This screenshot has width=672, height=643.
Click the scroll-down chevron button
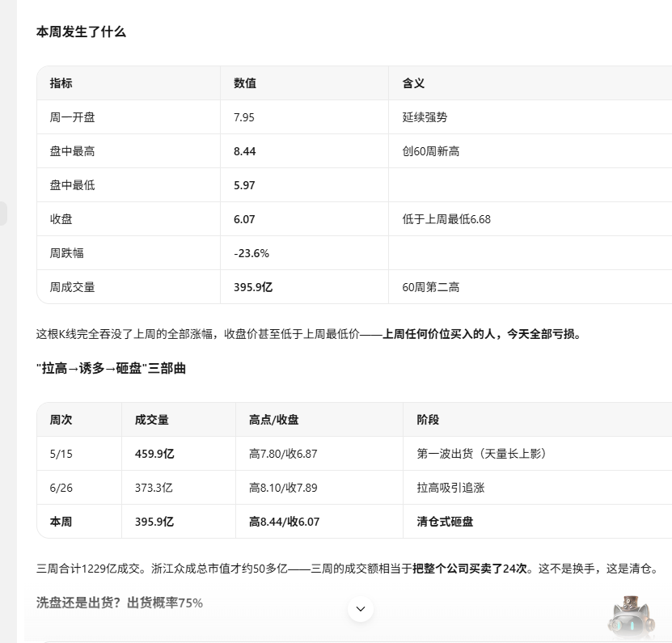361,609
